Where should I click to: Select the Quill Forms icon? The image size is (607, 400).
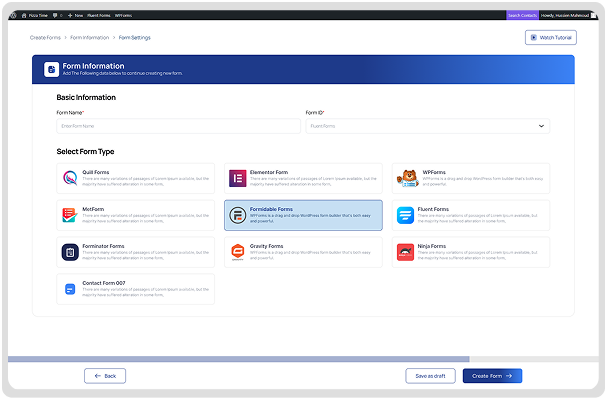pos(70,179)
